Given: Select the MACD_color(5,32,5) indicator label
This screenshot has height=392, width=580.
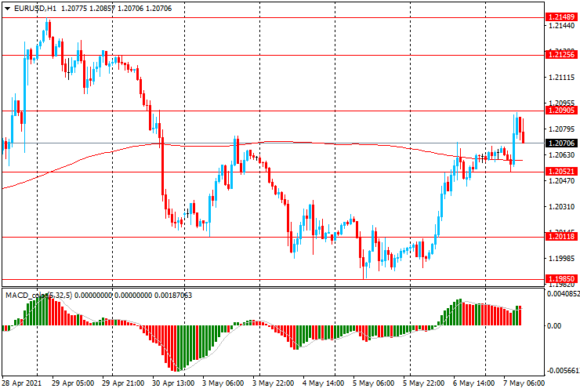Looking at the screenshot, I should click(x=39, y=296).
